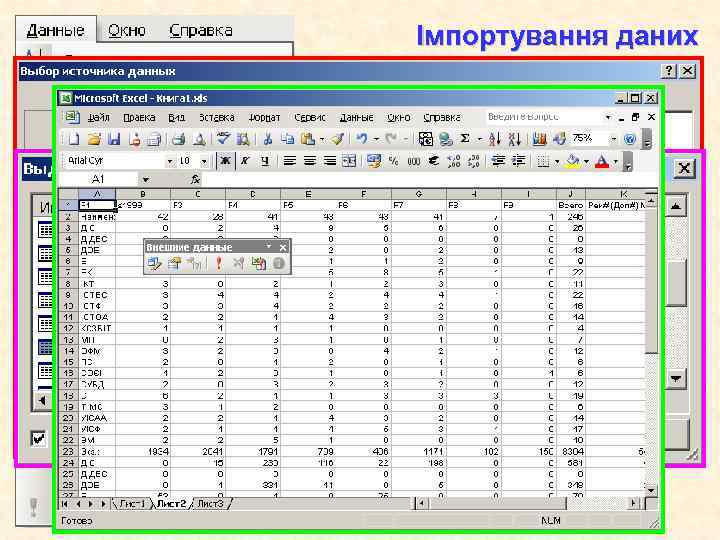This screenshot has width=720, height=540.
Task: Toggle Align Left button
Action: click(289, 161)
